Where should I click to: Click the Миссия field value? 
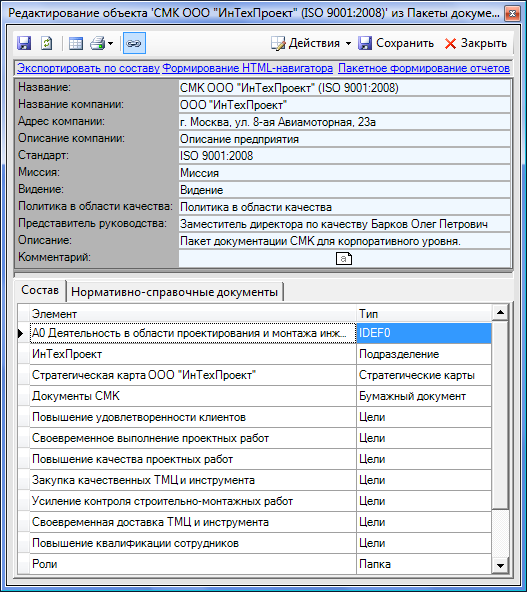(x=344, y=173)
